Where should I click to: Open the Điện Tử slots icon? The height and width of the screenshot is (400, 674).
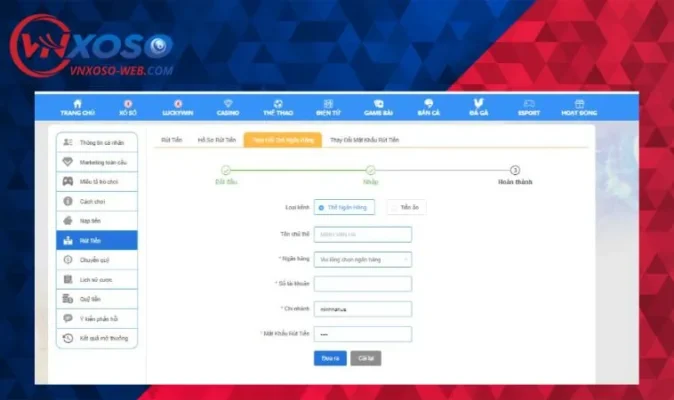point(328,104)
